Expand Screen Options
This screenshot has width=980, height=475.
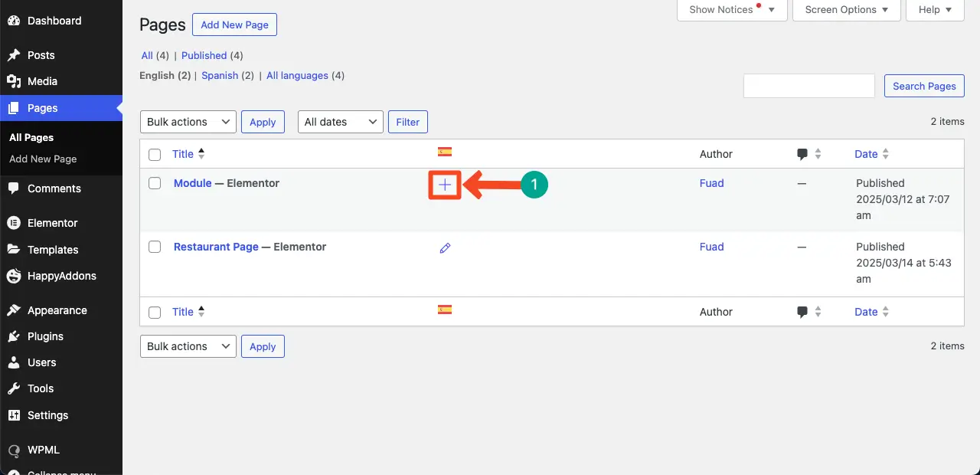847,10
